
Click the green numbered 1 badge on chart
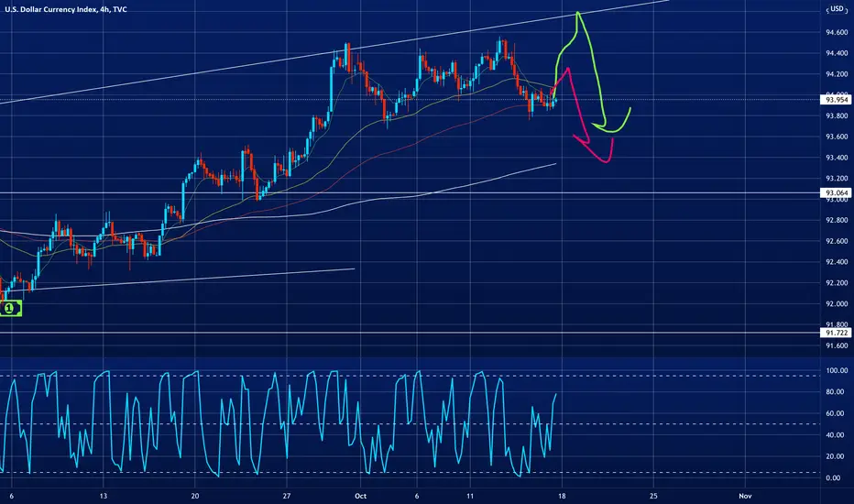(x=10, y=309)
